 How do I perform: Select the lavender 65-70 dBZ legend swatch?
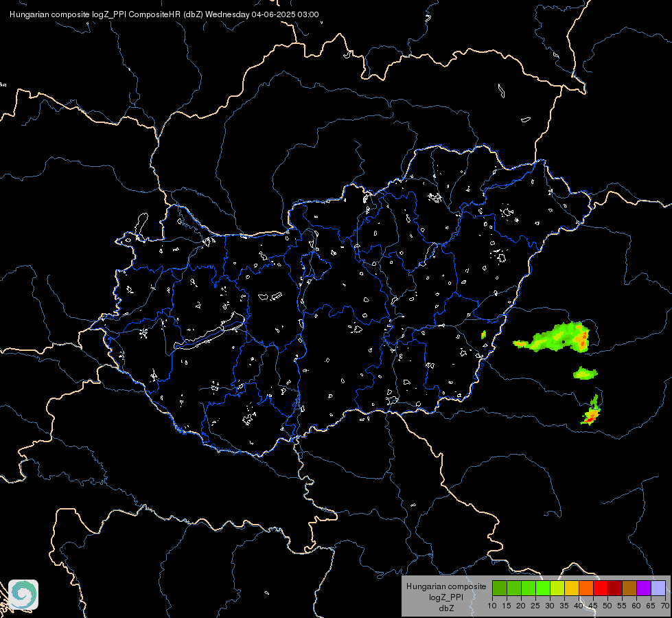tap(658, 588)
